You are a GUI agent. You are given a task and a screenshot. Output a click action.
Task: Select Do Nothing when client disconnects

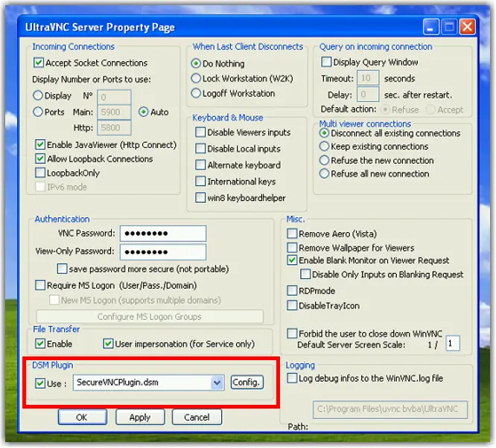[x=196, y=63]
